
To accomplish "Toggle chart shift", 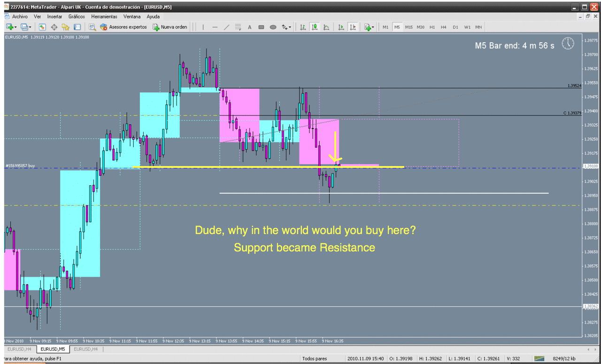I will [x=353, y=27].
